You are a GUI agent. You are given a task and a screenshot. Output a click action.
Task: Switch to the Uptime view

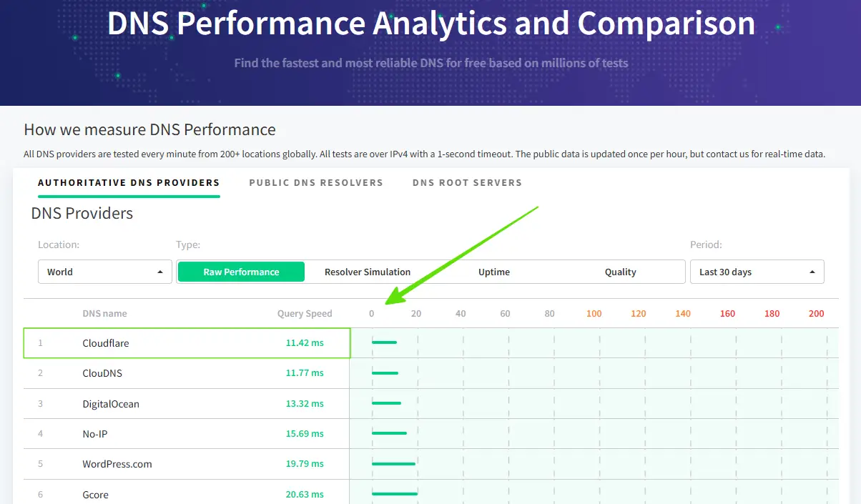(493, 272)
